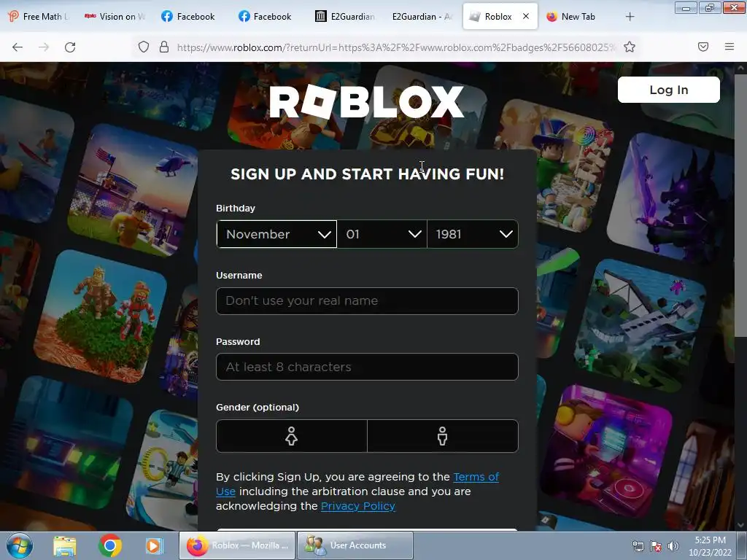747x560 pixels.
Task: Click the page vertical scrollbar thumb
Action: pyautogui.click(x=740, y=205)
